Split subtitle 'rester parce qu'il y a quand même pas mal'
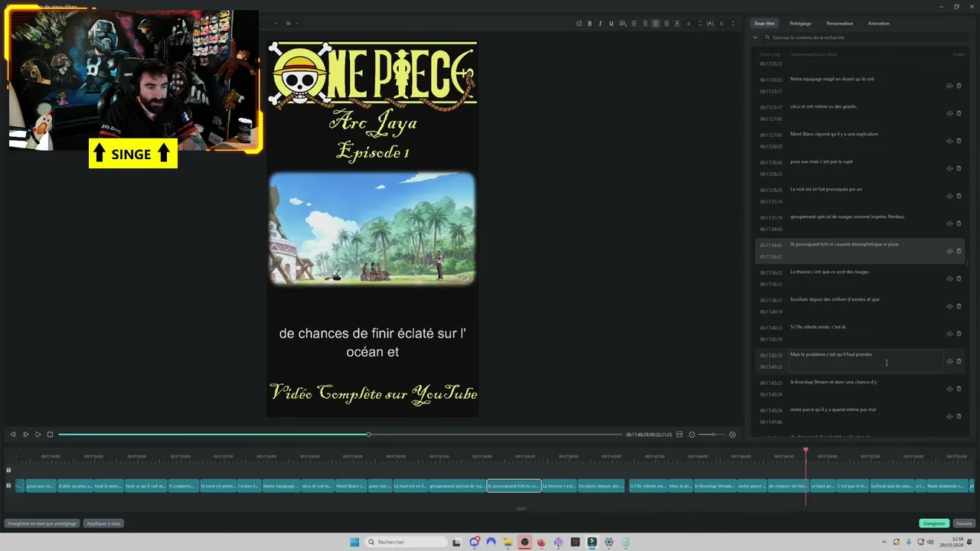The image size is (980, 551). 949,416
